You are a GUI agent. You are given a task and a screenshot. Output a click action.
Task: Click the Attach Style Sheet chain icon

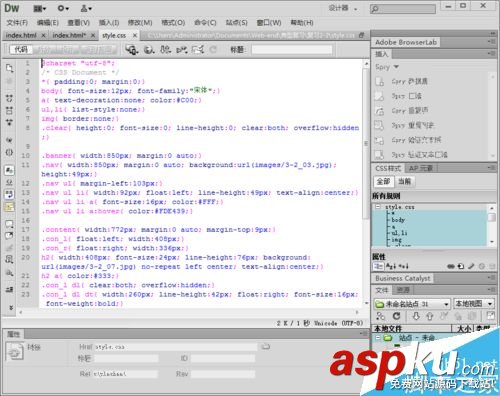click(x=451, y=266)
